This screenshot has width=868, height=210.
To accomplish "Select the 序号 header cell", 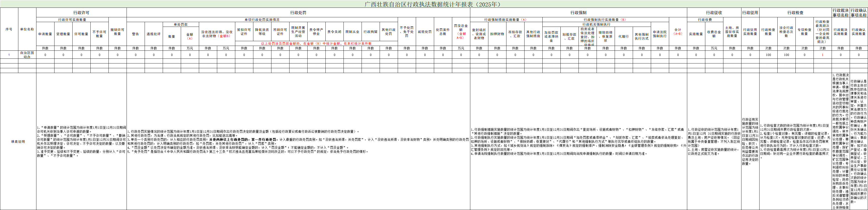I will click(x=9, y=29).
